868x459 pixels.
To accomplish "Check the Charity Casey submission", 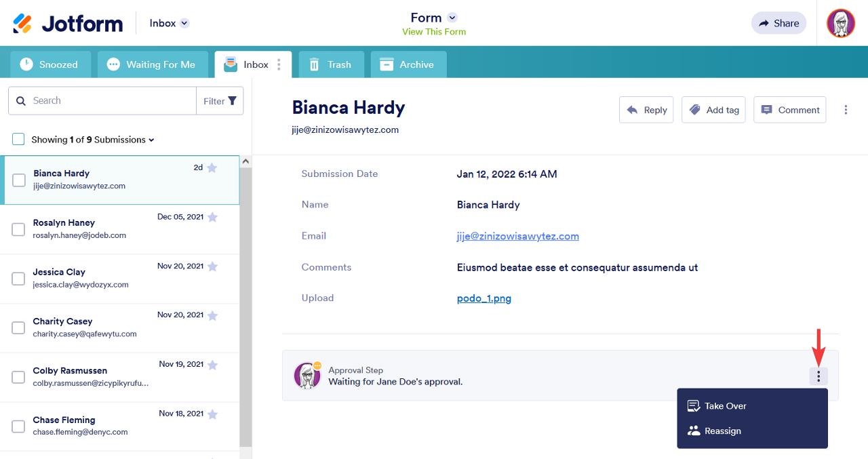I will (x=19, y=327).
